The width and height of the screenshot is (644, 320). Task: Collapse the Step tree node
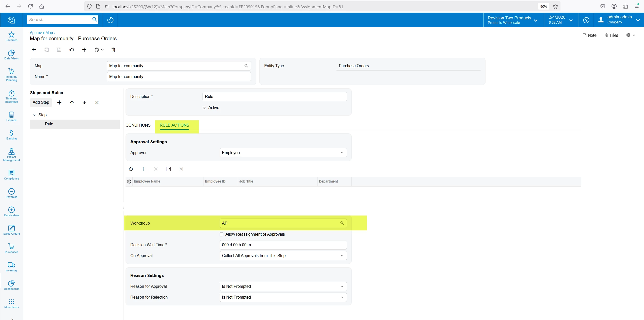(34, 115)
